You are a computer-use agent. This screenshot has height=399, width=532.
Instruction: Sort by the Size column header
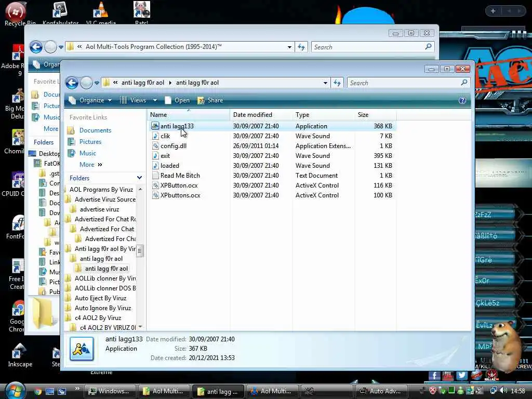pyautogui.click(x=375, y=115)
